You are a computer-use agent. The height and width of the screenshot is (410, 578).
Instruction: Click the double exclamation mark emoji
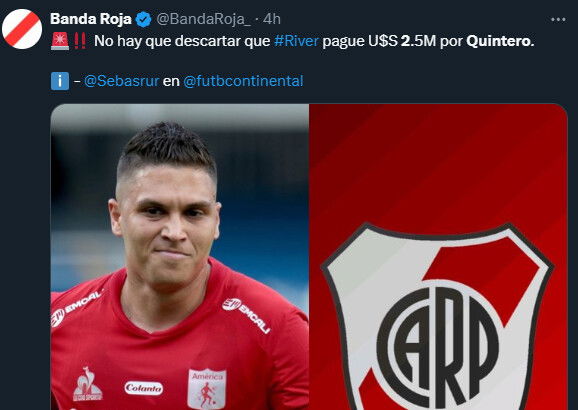click(x=80, y=41)
